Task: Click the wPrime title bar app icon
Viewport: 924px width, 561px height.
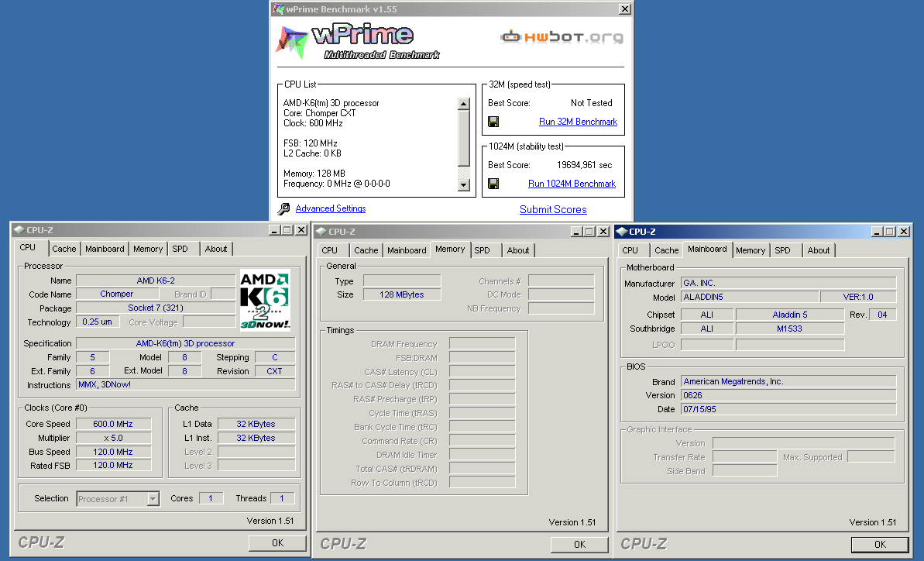Action: coord(279,9)
